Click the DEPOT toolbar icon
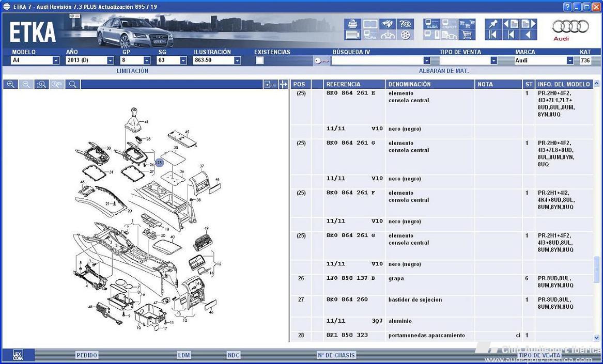Image resolution: width=603 pixels, height=364 pixels. click(449, 24)
